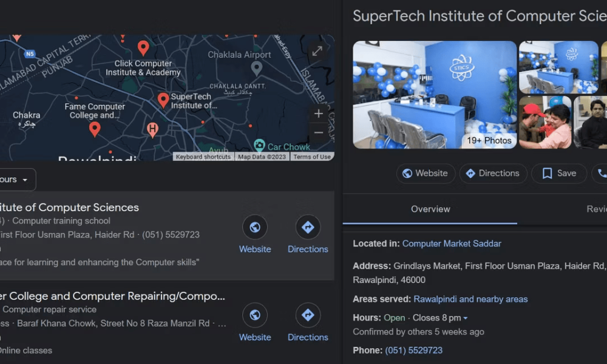This screenshot has width=607, height=364.
Task: Open the map Terms of Use link
Action: pyautogui.click(x=311, y=157)
